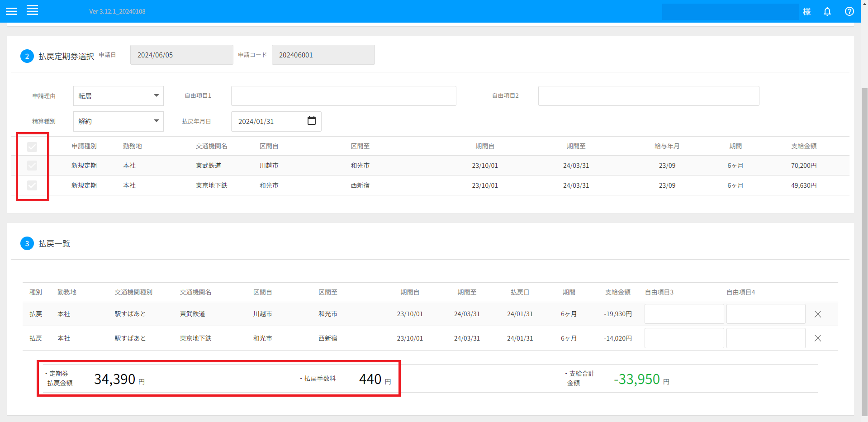Screen dimensions: 868x422
Task: Click the 49,630円 payment amount cell
Action: [x=804, y=185]
